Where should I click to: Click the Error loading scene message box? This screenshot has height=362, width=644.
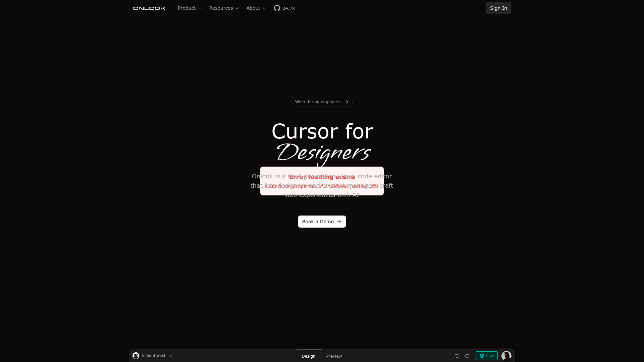pyautogui.click(x=322, y=181)
